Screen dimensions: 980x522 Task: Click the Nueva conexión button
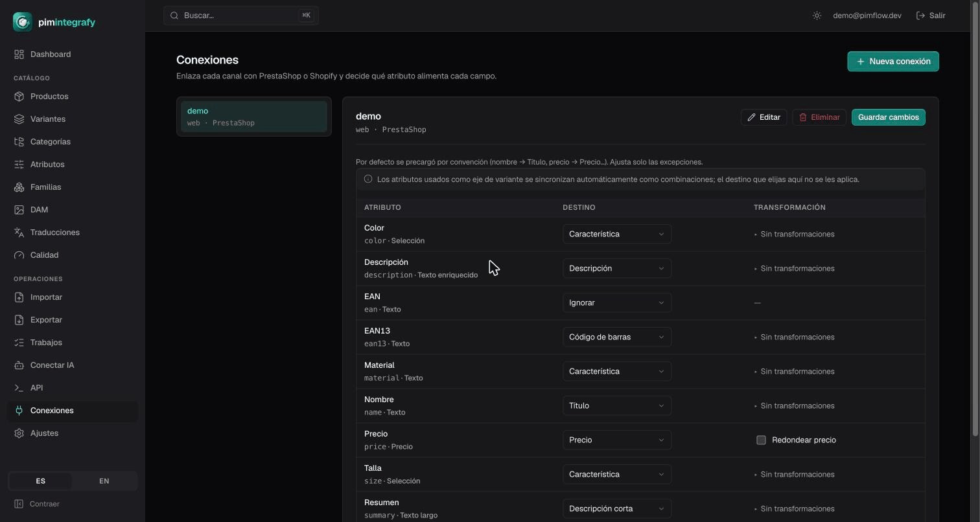coord(893,62)
